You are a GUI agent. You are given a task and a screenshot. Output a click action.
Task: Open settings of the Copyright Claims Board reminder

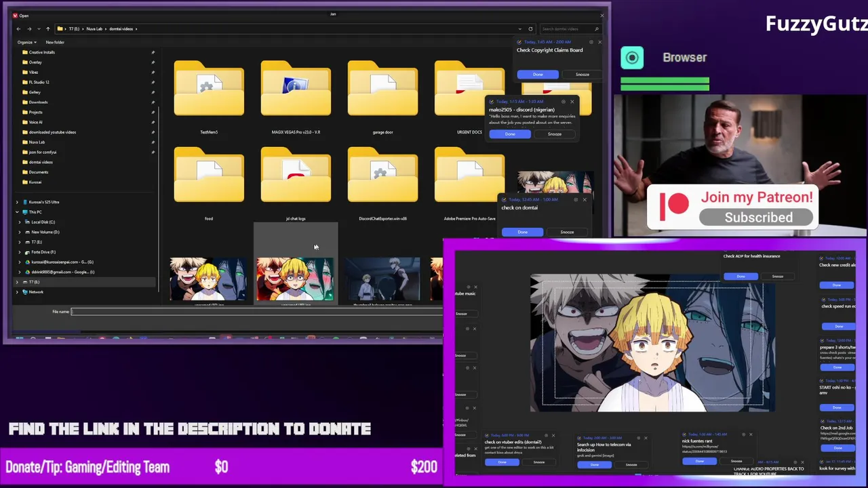click(x=591, y=42)
